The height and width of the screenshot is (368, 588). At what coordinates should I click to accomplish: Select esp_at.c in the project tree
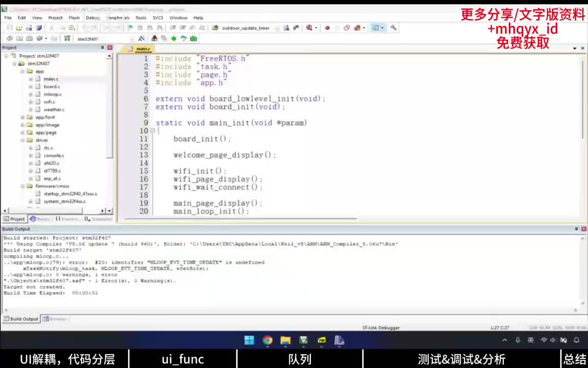(52, 179)
